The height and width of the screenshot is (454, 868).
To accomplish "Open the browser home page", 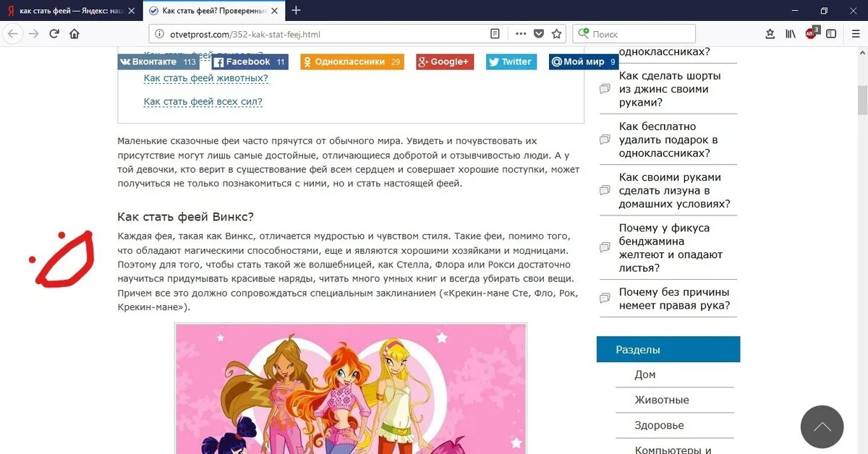I will (75, 34).
